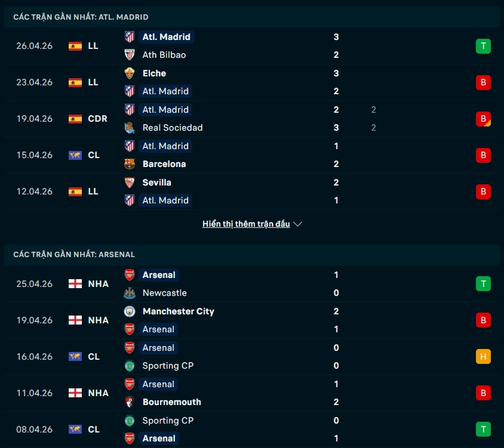
Task: Click the orange H draw badge for Arsenal vs Sporting
Action: tap(483, 356)
